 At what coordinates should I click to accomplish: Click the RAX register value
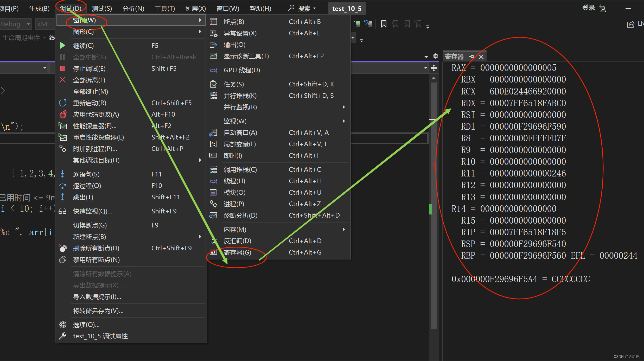518,68
